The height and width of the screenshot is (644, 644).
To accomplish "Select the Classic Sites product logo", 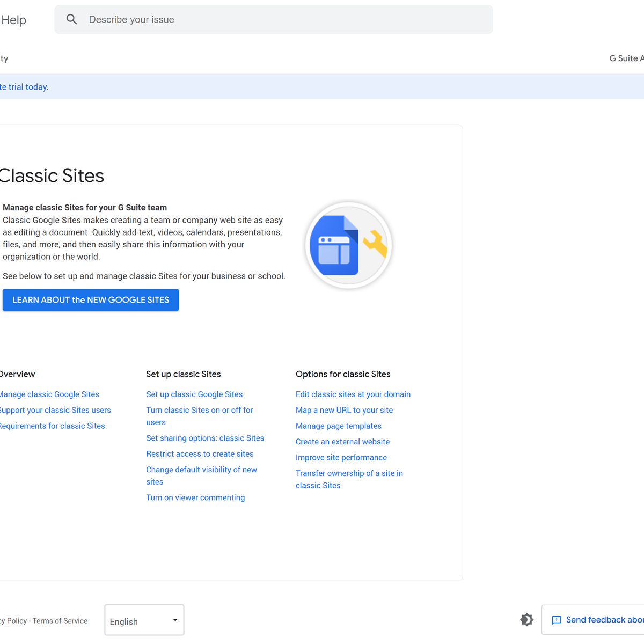I will pyautogui.click(x=348, y=245).
